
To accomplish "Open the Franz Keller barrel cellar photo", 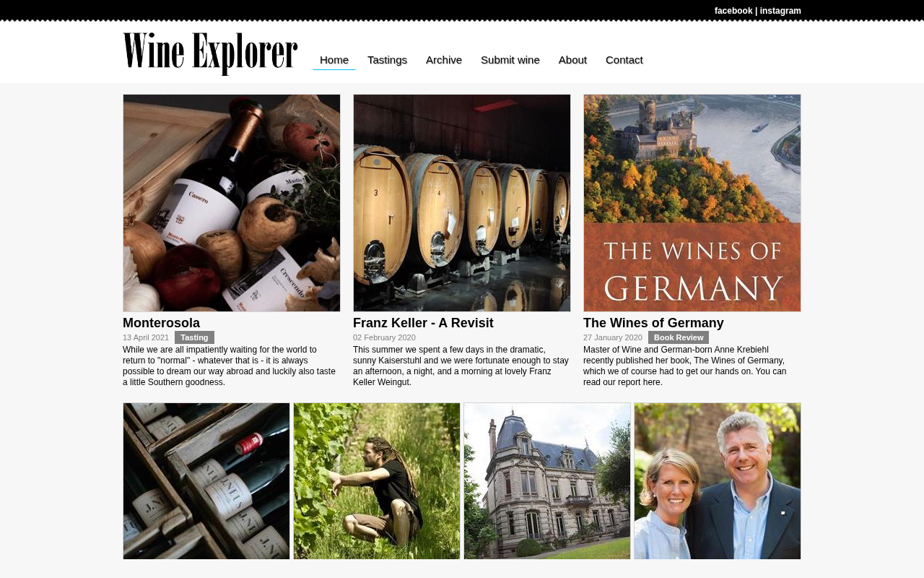I will 462,203.
